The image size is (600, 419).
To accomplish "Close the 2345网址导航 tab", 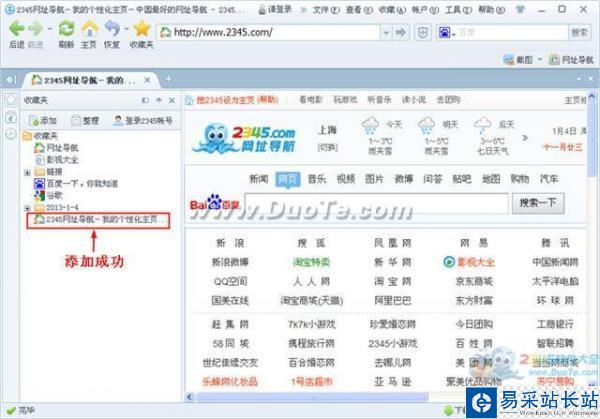I will tap(147, 80).
